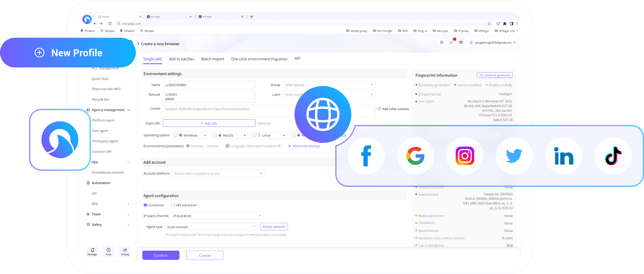Switch to the API tab
This screenshot has height=274, width=644.
(297, 58)
